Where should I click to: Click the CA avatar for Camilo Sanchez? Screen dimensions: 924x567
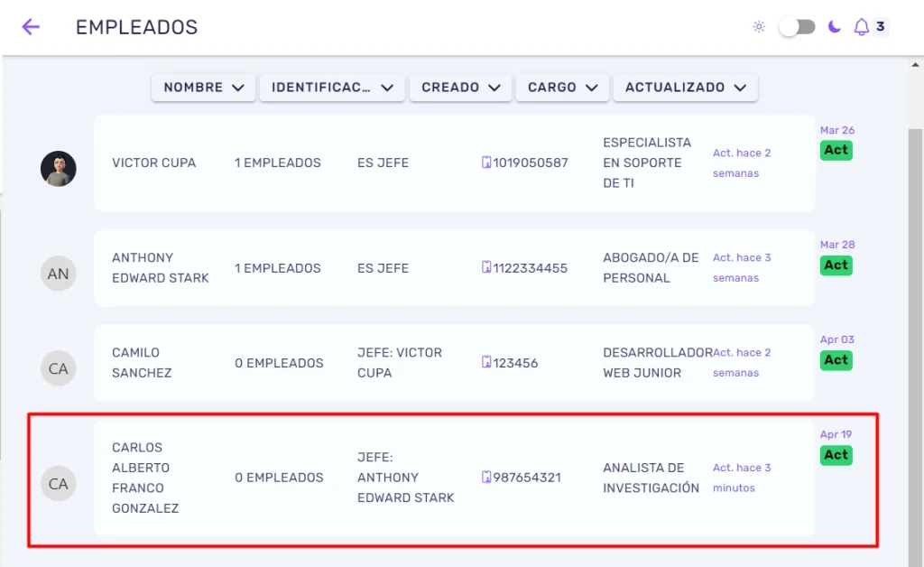(x=59, y=368)
